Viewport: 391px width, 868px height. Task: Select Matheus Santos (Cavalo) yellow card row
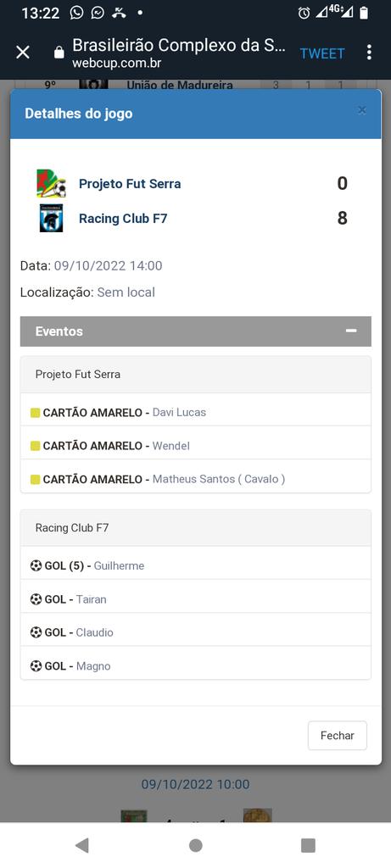click(195, 479)
